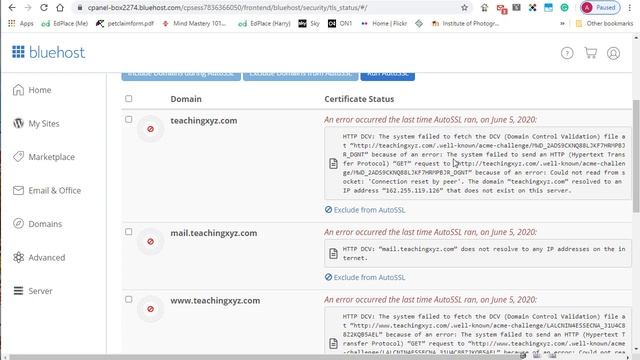640x360 pixels.
Task: Click the vertical page scrollbar
Action: 636,155
